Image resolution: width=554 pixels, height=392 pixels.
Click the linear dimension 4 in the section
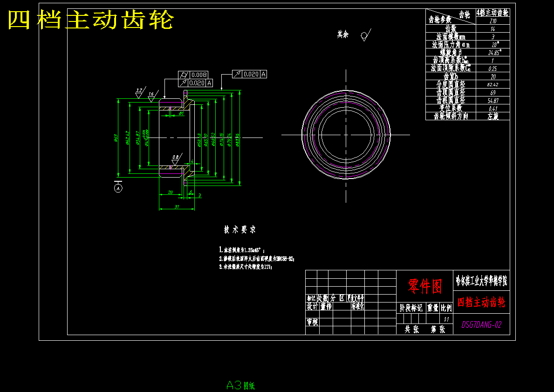[x=192, y=162]
